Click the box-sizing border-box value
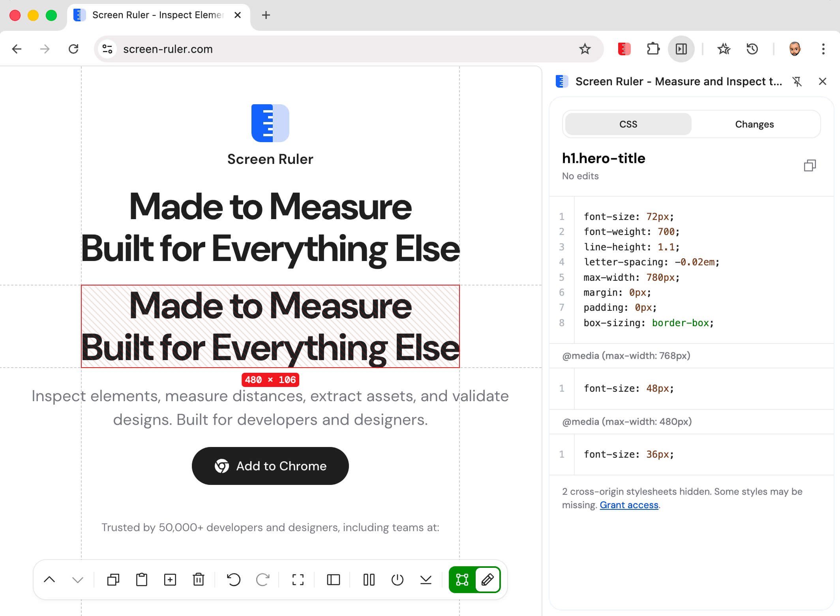This screenshot has width=840, height=616. pos(680,323)
